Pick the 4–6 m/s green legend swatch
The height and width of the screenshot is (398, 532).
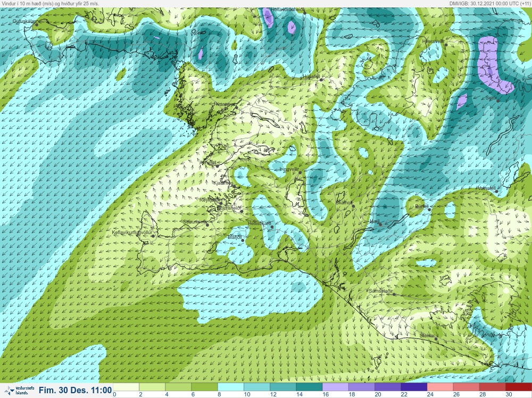(x=178, y=387)
